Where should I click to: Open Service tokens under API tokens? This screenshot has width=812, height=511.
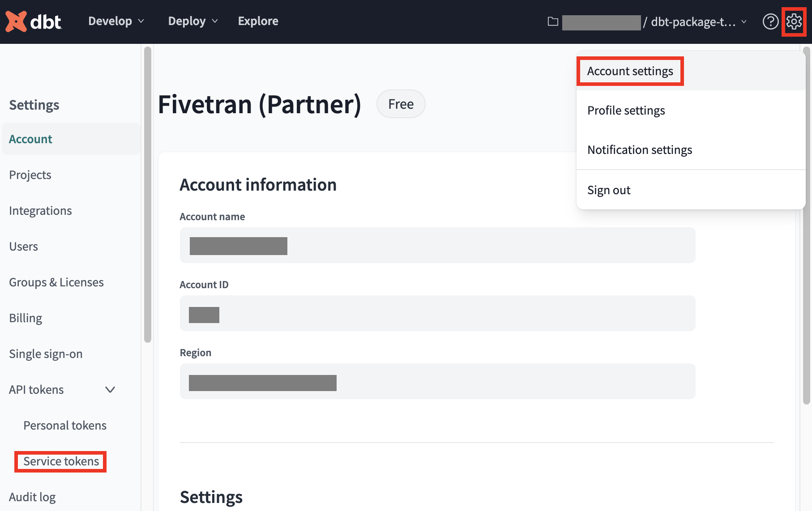[x=61, y=461]
